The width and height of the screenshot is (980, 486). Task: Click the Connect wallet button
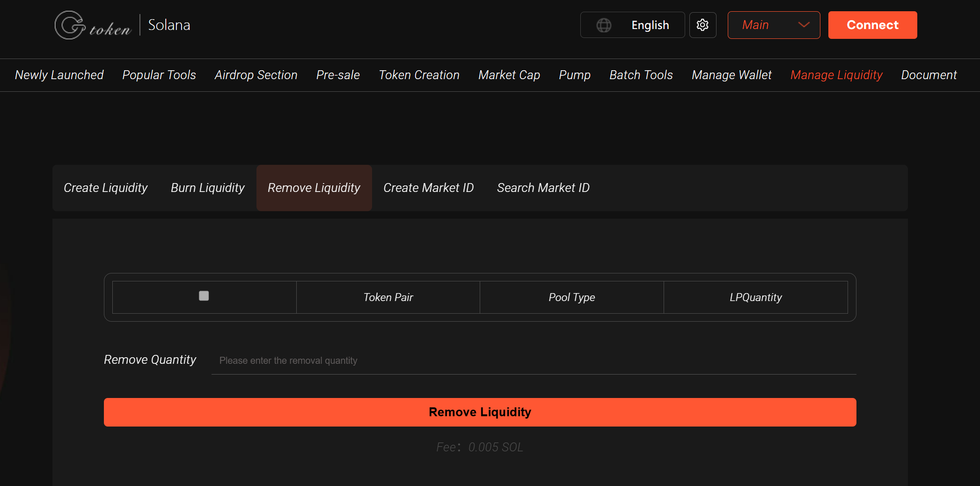[872, 25]
